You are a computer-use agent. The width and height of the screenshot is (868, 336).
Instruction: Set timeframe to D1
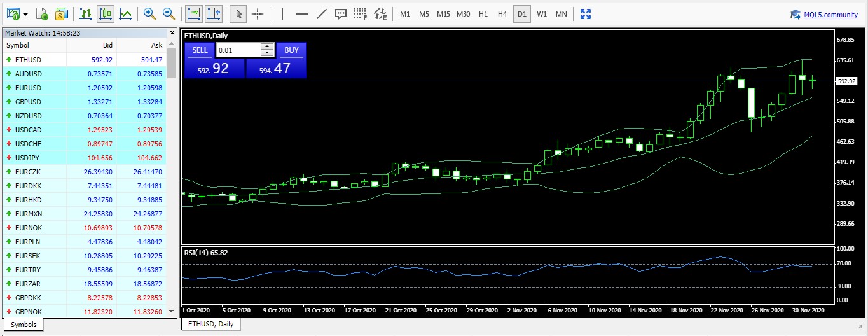point(522,14)
